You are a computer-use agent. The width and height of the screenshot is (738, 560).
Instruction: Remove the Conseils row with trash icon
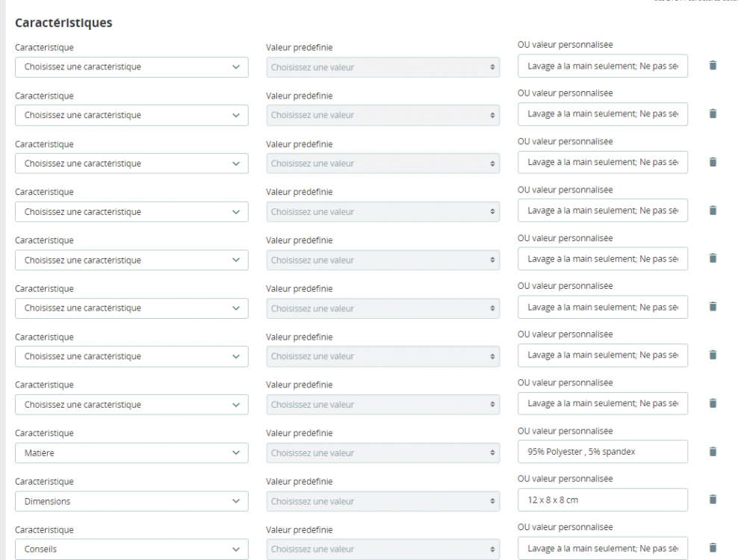click(x=713, y=547)
